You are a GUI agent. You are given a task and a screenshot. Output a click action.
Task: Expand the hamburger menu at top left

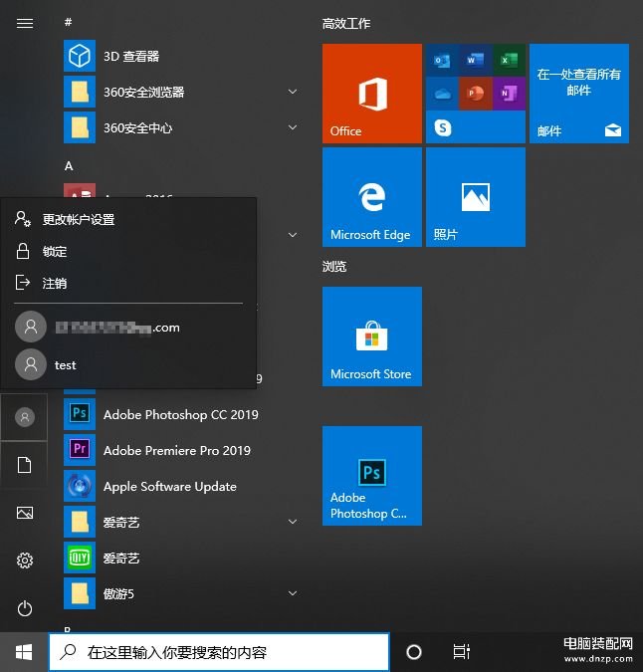[25, 23]
